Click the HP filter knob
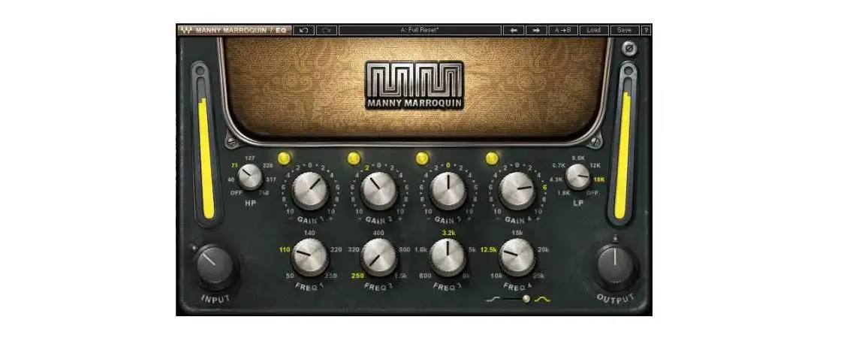Screen dimensions: 868x347 249,178
